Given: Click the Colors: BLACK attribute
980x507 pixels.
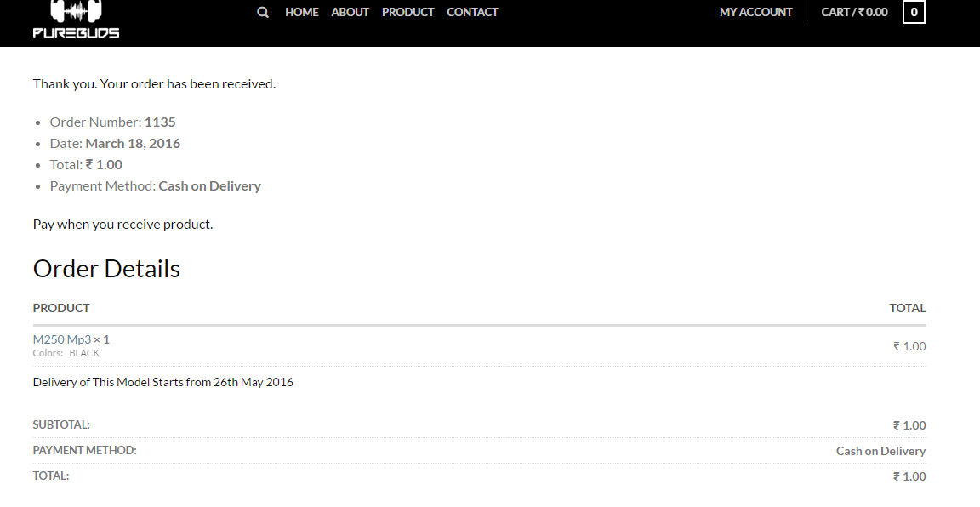Looking at the screenshot, I should 66,353.
